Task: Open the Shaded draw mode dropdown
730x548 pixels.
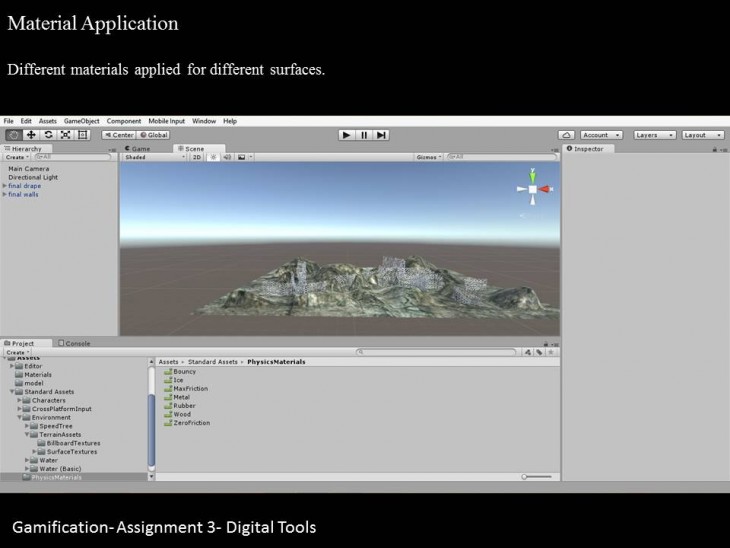Action: click(x=152, y=157)
